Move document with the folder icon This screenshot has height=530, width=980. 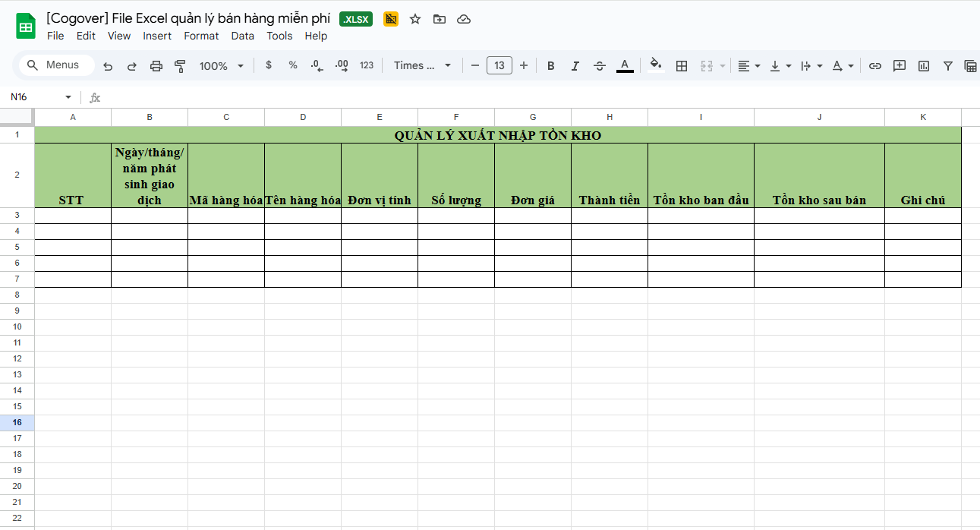point(440,19)
